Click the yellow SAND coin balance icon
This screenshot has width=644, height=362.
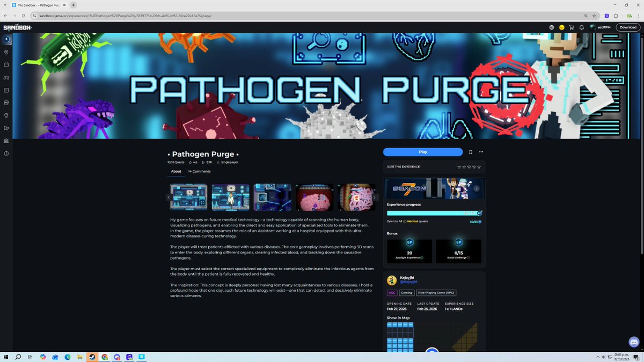pyautogui.click(x=561, y=27)
